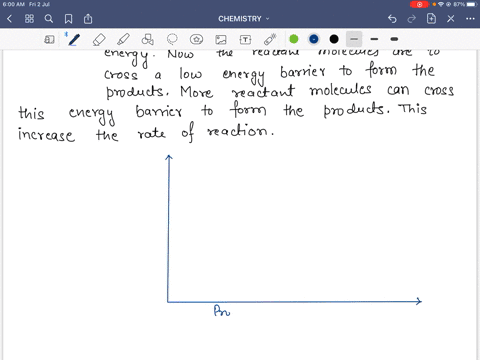480x360 pixels.
Task: Select the Shapes tool
Action: pos(147,39)
